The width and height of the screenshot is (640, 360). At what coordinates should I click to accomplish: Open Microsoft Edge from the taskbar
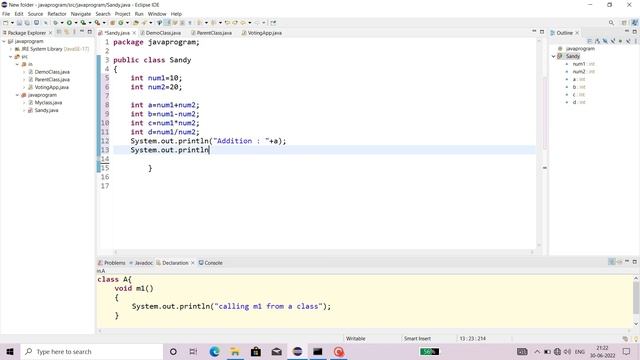click(x=214, y=351)
